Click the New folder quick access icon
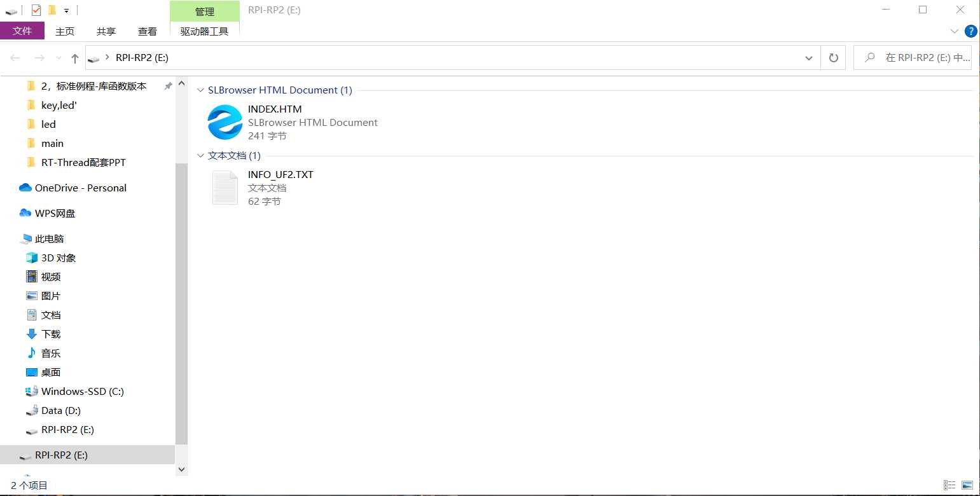The width and height of the screenshot is (980, 496). [x=52, y=10]
